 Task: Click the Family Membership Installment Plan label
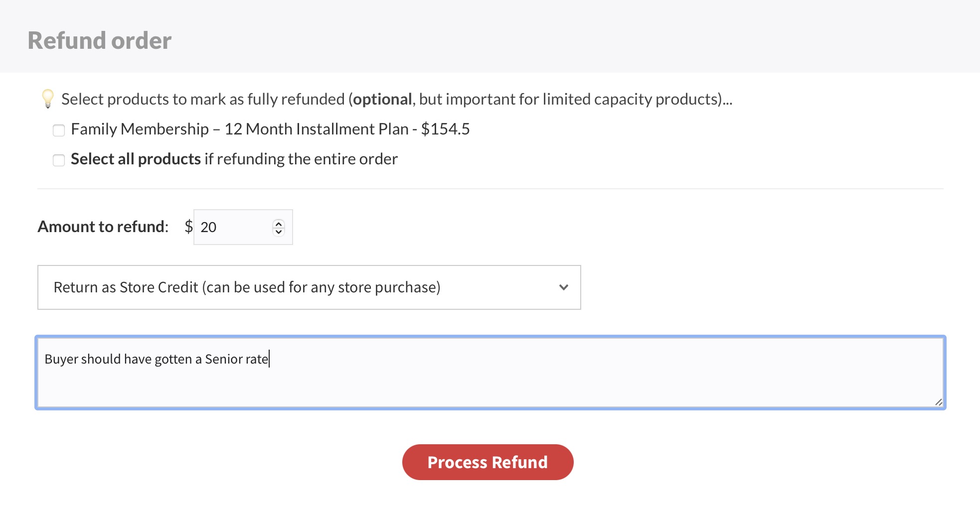[x=239, y=129]
